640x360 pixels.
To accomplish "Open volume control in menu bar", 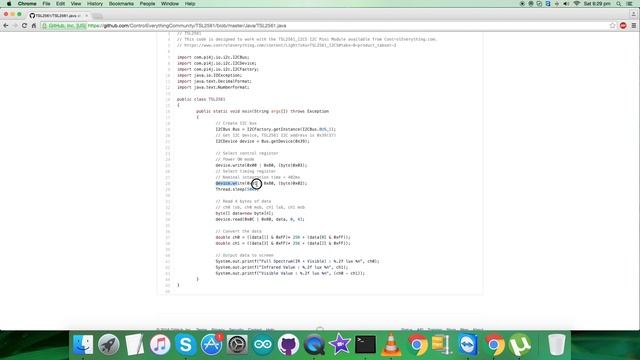I will point(566,4).
